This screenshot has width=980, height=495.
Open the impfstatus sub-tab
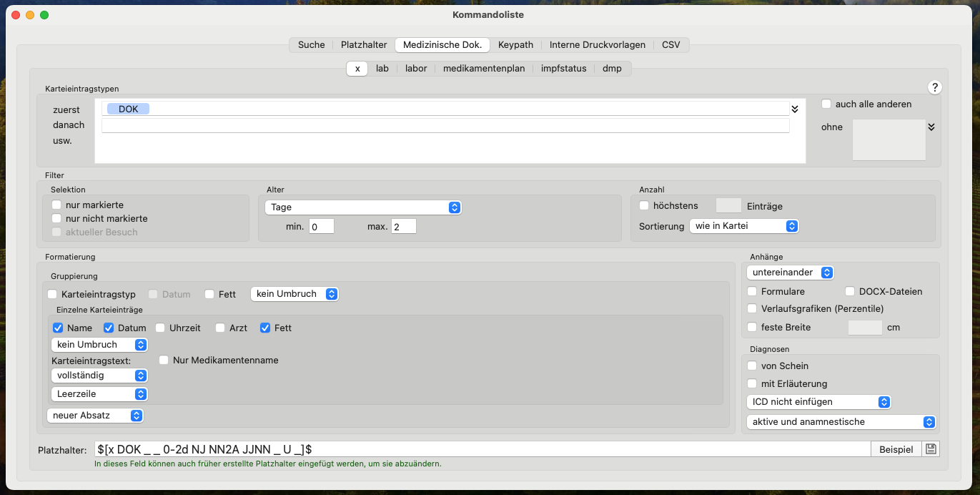pos(564,69)
